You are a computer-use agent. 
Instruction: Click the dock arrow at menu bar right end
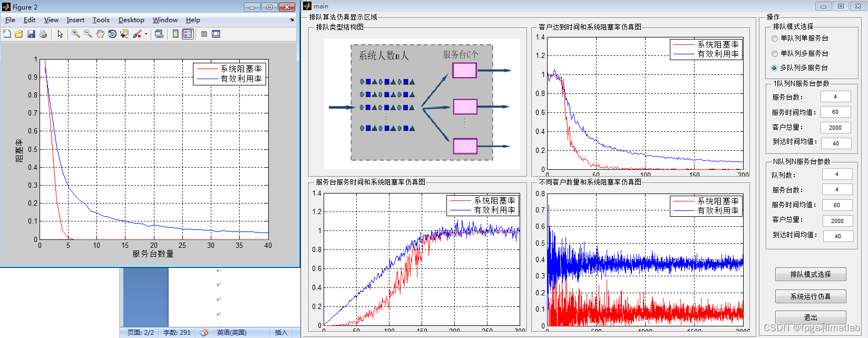[x=292, y=20]
